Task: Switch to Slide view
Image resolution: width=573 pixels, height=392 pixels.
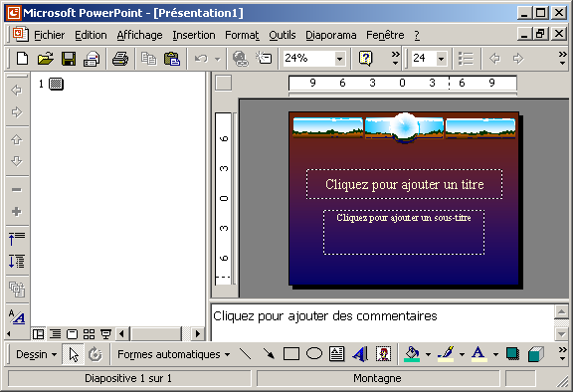Action: [x=72, y=334]
